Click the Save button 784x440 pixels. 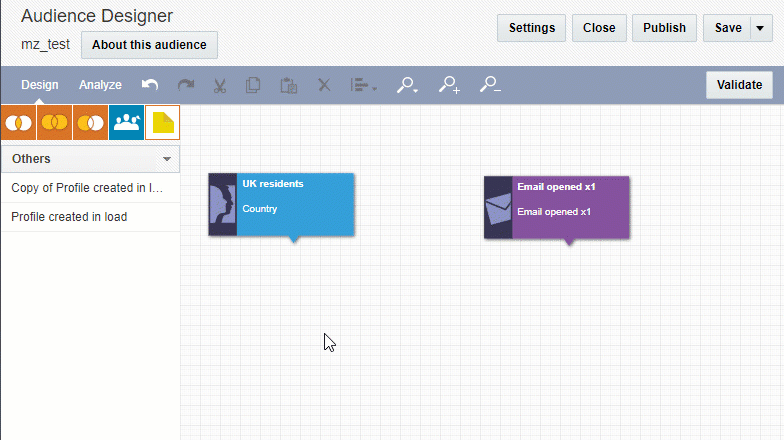pos(728,28)
